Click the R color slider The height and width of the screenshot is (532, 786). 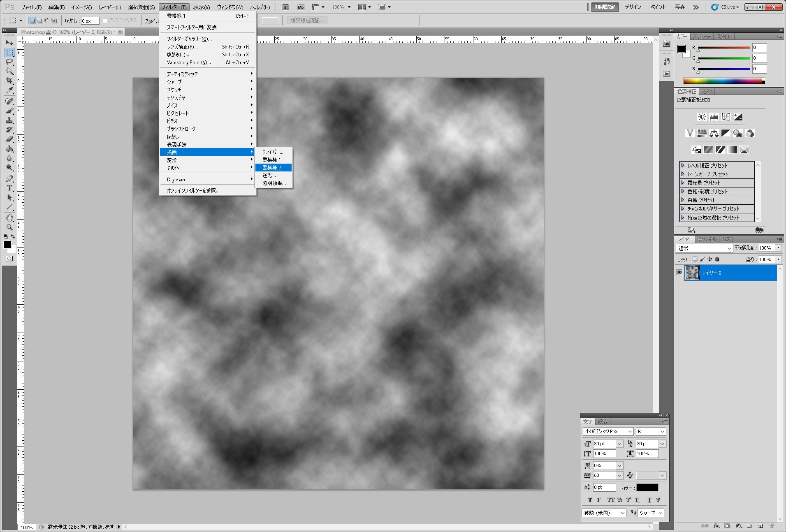(724, 48)
